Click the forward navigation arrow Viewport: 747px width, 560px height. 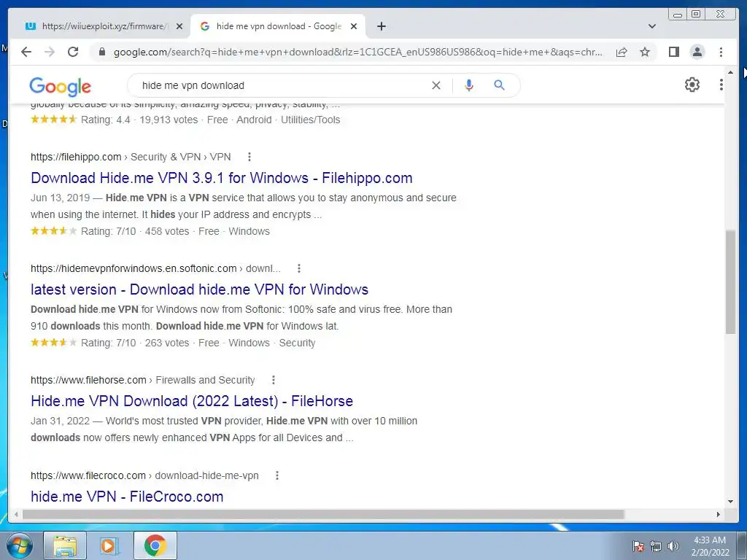pos(50,52)
